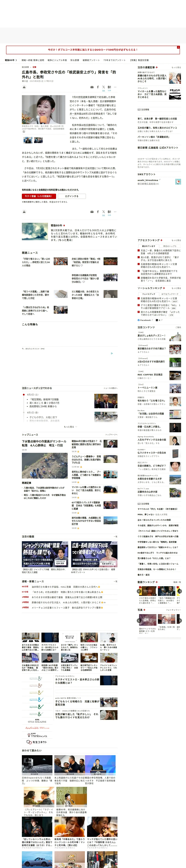Open 開戦～終戦 簡単に説明 nav item

(x=33, y=60)
